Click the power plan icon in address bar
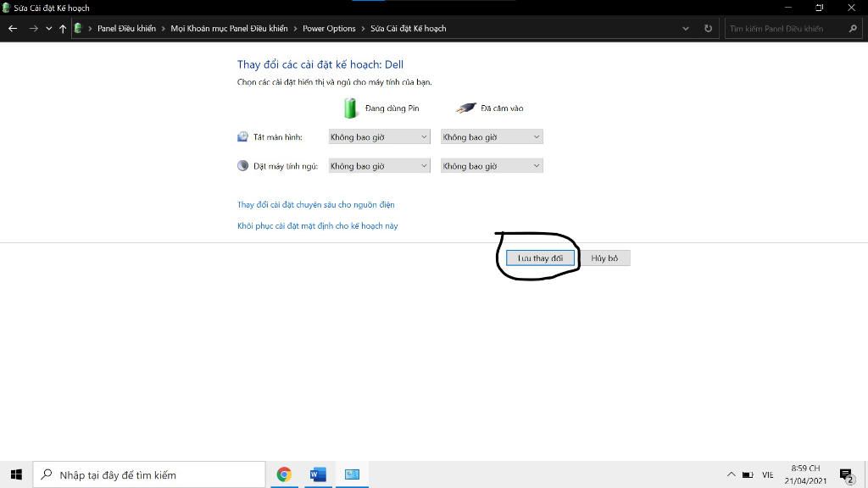Screen dimensions: 868x488 point(78,28)
